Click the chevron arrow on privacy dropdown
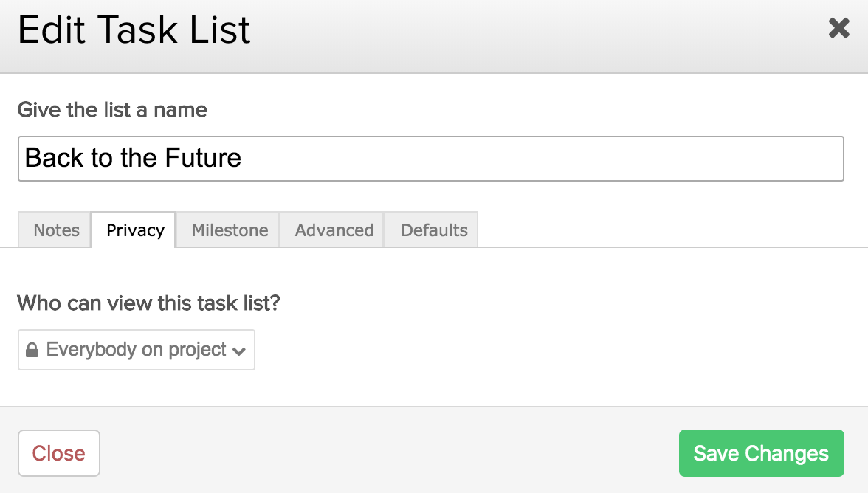The width and height of the screenshot is (868, 493). 238,351
